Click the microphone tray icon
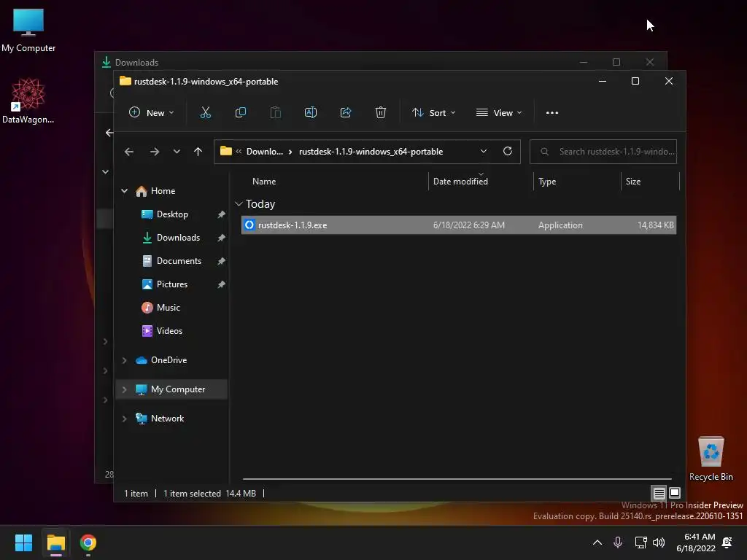Screen dimensions: 747x560 [618, 542]
